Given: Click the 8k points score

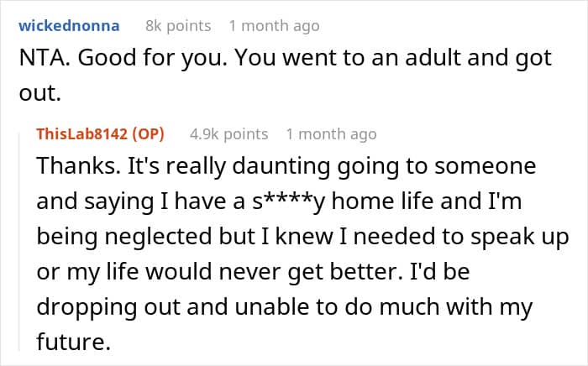Looking at the screenshot, I should pos(178,26).
